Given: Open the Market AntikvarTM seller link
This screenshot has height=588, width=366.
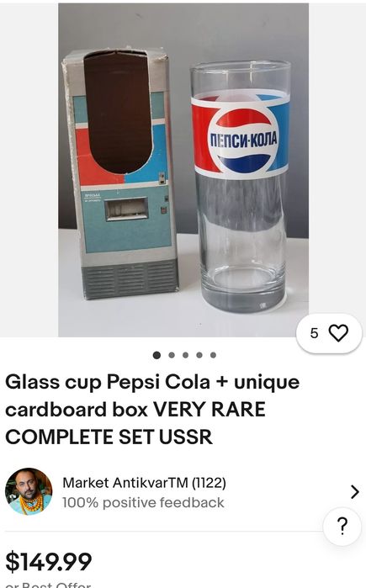Looking at the screenshot, I should [125, 483].
